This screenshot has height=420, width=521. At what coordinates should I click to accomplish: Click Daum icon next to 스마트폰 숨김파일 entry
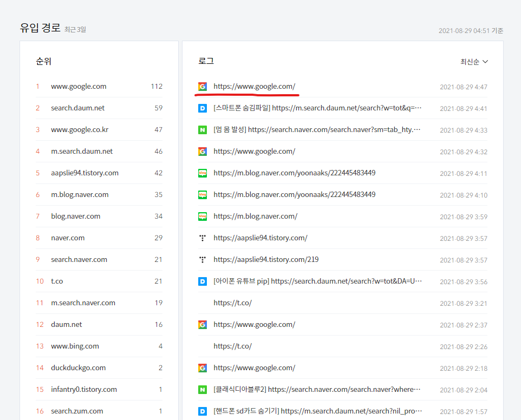click(x=203, y=108)
